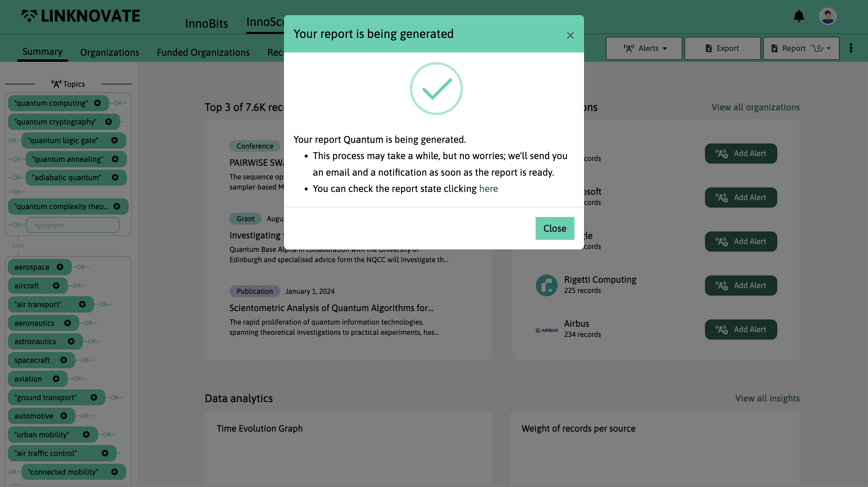The width and height of the screenshot is (868, 487).
Task: Click the synonym input field
Action: pos(72,225)
